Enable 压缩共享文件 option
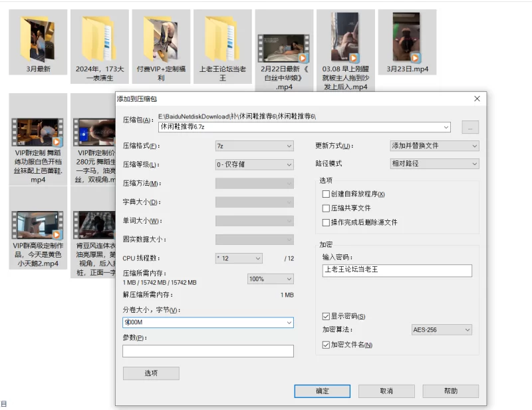This screenshot has width=532, height=410. pos(326,208)
